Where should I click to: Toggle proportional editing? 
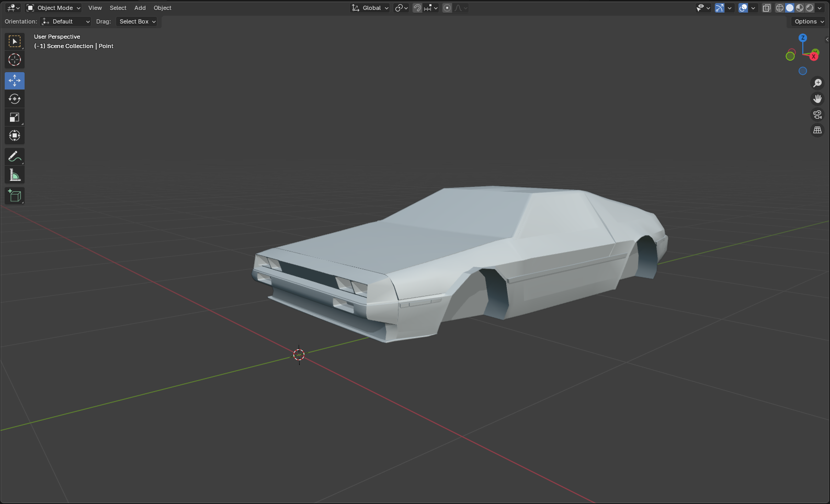click(447, 8)
